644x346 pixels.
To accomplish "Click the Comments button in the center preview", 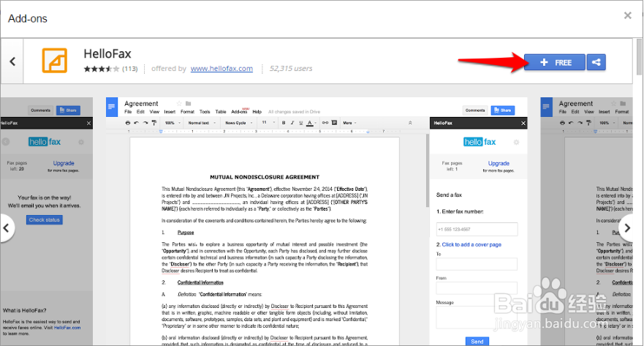I will coord(475,110).
